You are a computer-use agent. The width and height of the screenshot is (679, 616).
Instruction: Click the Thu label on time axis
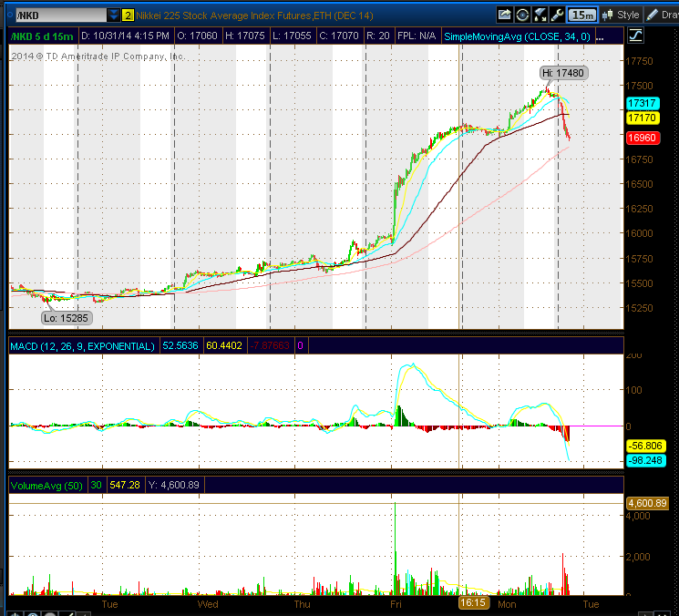tap(303, 604)
